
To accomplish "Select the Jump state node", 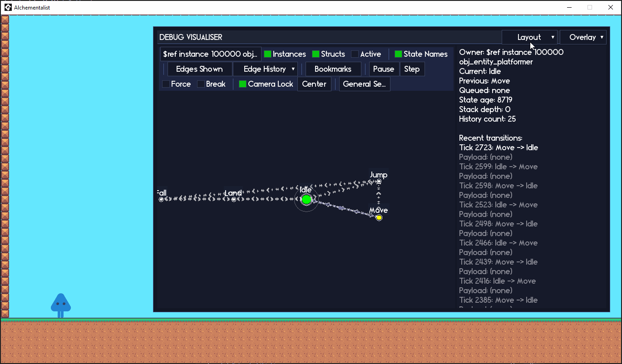I will [x=379, y=182].
